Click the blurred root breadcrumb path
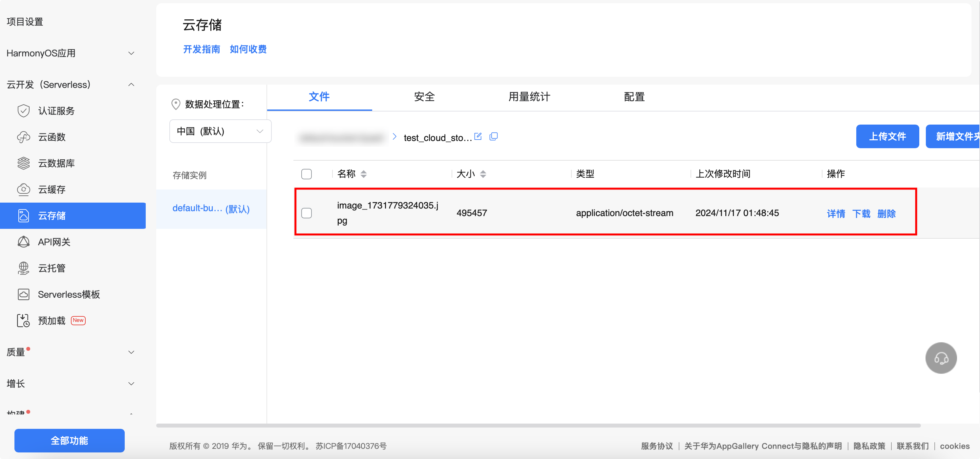The width and height of the screenshot is (980, 459). 341,138
